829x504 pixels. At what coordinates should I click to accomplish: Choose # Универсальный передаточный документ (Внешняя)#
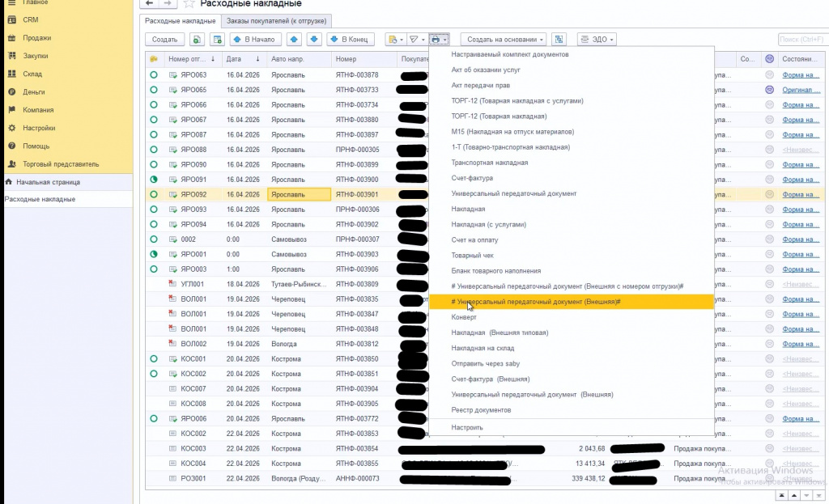click(x=536, y=301)
